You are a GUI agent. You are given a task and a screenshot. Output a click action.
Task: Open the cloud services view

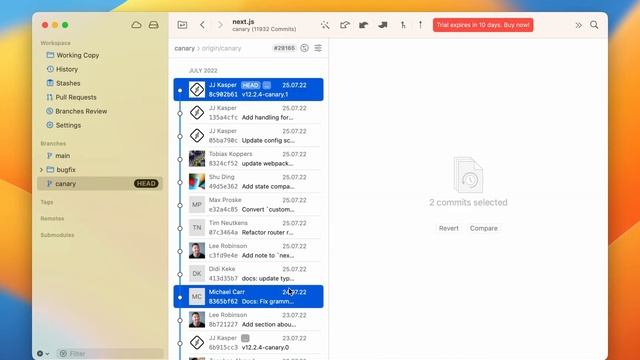(x=136, y=25)
